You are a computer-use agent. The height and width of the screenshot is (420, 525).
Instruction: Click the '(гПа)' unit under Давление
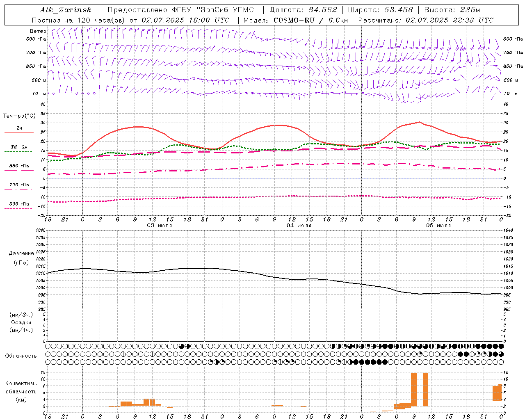(x=21, y=262)
